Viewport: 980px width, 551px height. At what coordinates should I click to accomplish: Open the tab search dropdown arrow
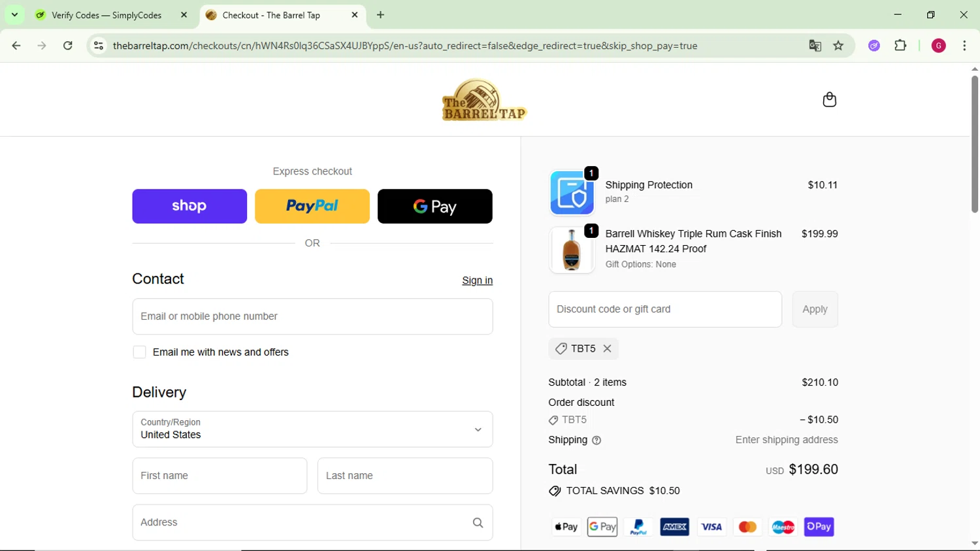point(14,14)
